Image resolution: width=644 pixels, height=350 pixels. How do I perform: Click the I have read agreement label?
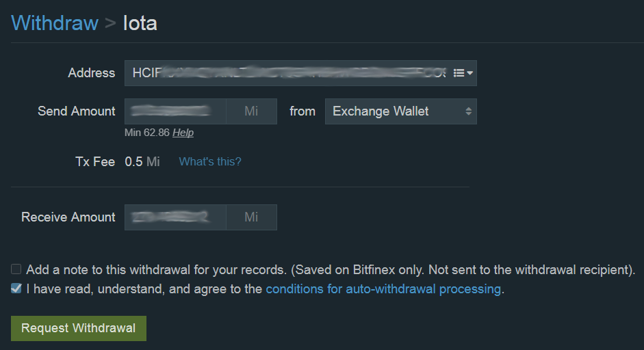pyautogui.click(x=265, y=289)
